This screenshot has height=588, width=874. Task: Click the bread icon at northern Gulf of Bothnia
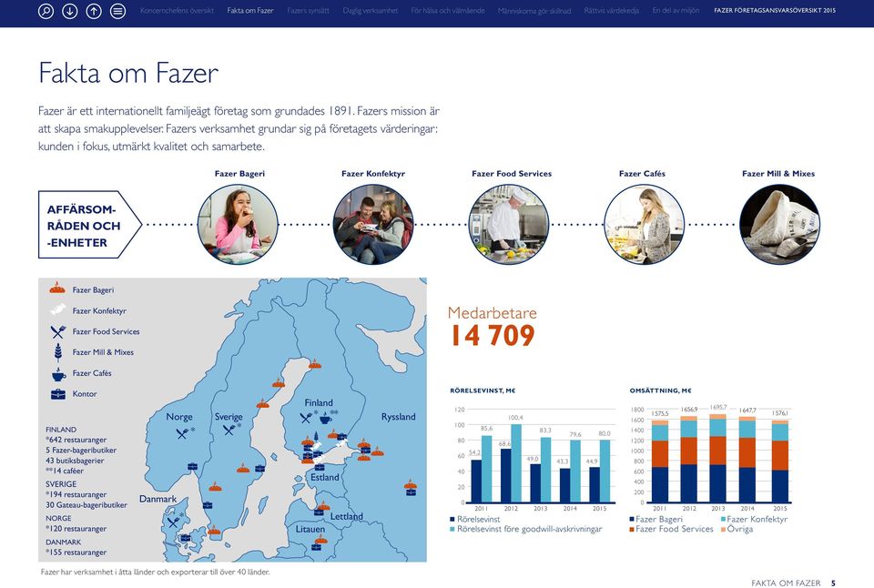[x=315, y=364]
